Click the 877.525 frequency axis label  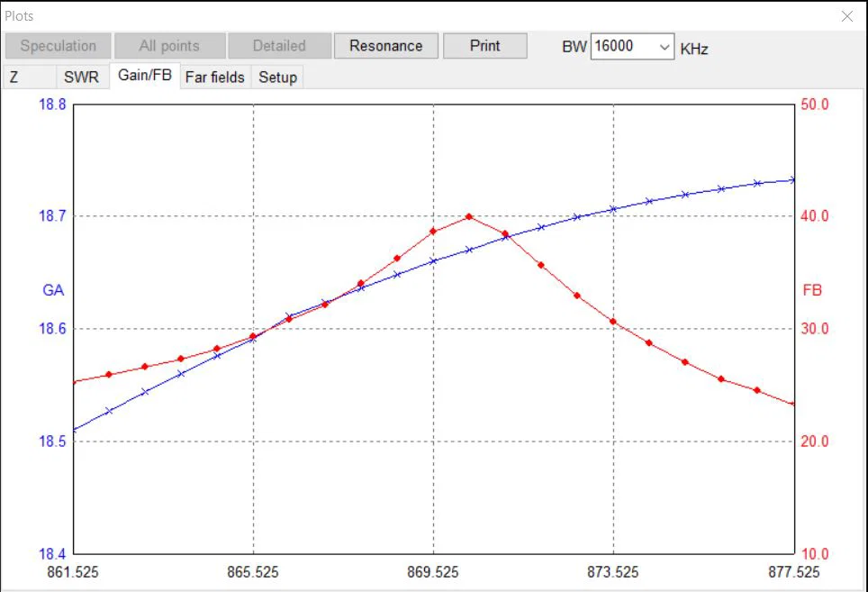[x=794, y=572]
